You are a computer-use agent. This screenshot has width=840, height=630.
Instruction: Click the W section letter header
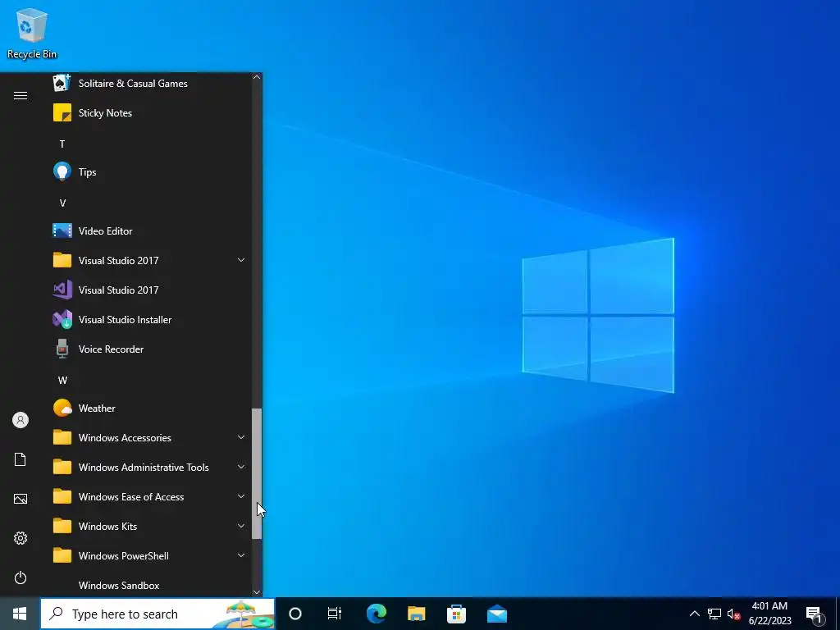62,381
